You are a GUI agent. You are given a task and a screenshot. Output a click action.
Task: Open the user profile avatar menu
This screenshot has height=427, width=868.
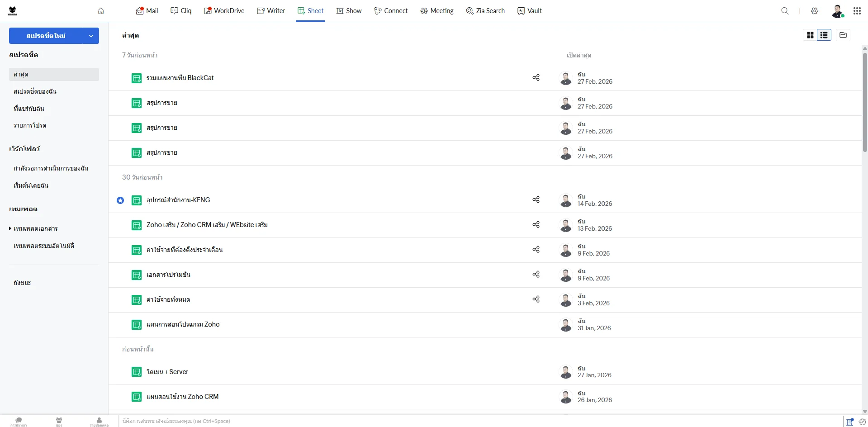point(837,11)
